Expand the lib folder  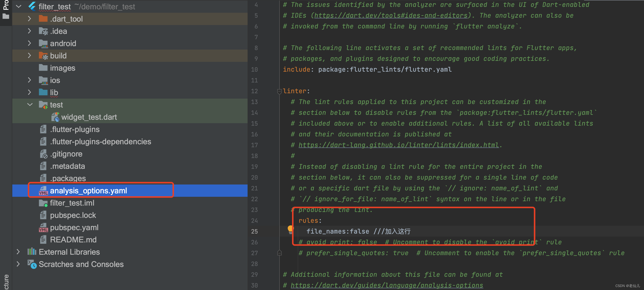pyautogui.click(x=29, y=92)
